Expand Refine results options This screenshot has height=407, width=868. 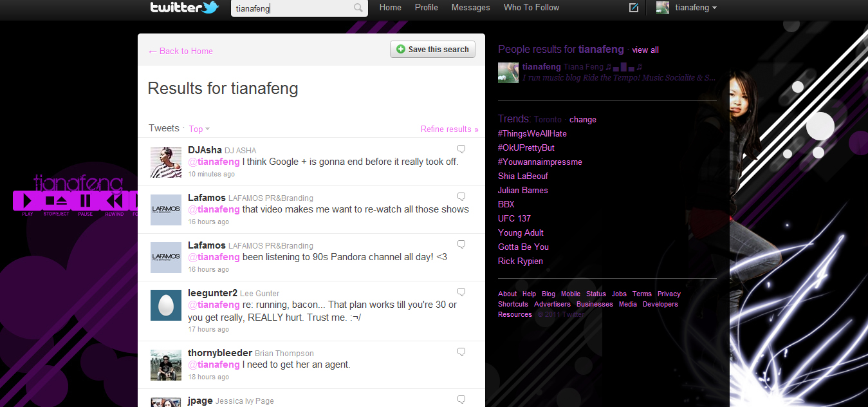point(449,129)
